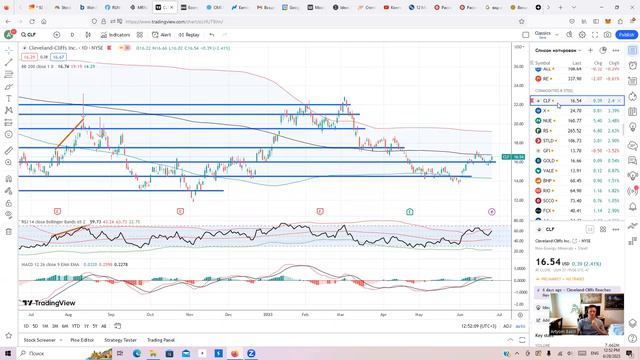Toggle hide all drawings eye icon
640x360 pixels.
[9, 215]
